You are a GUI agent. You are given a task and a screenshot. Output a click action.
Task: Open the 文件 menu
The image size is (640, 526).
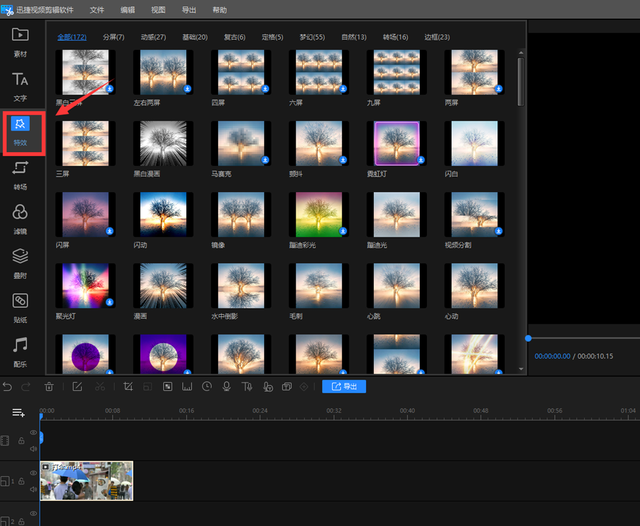pos(97,10)
